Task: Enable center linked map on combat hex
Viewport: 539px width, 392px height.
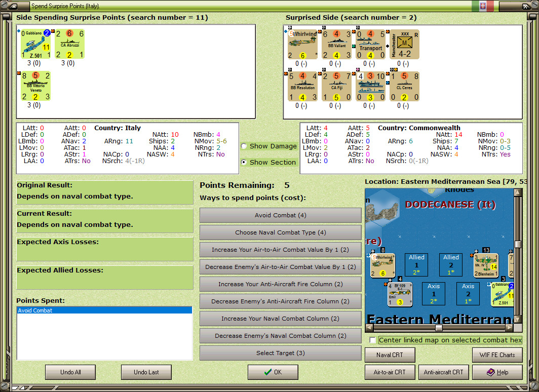Action: click(x=372, y=340)
